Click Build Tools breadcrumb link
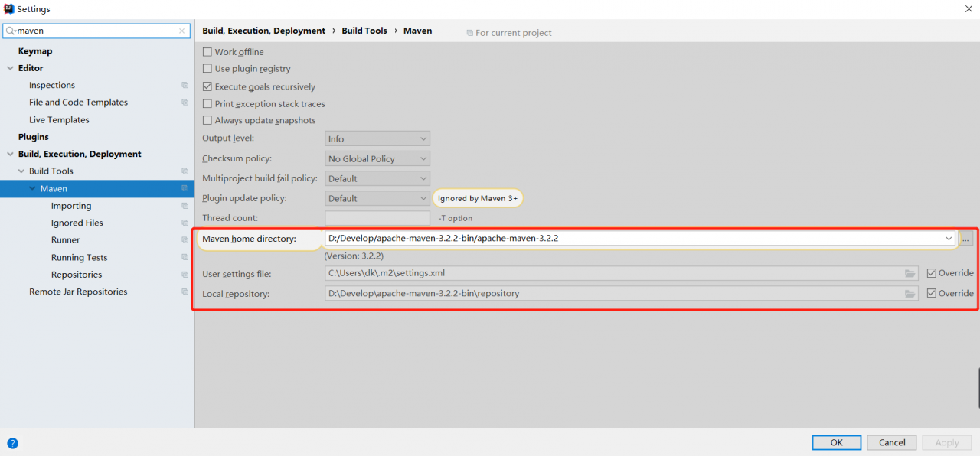Viewport: 980px width, 456px height. tap(364, 31)
